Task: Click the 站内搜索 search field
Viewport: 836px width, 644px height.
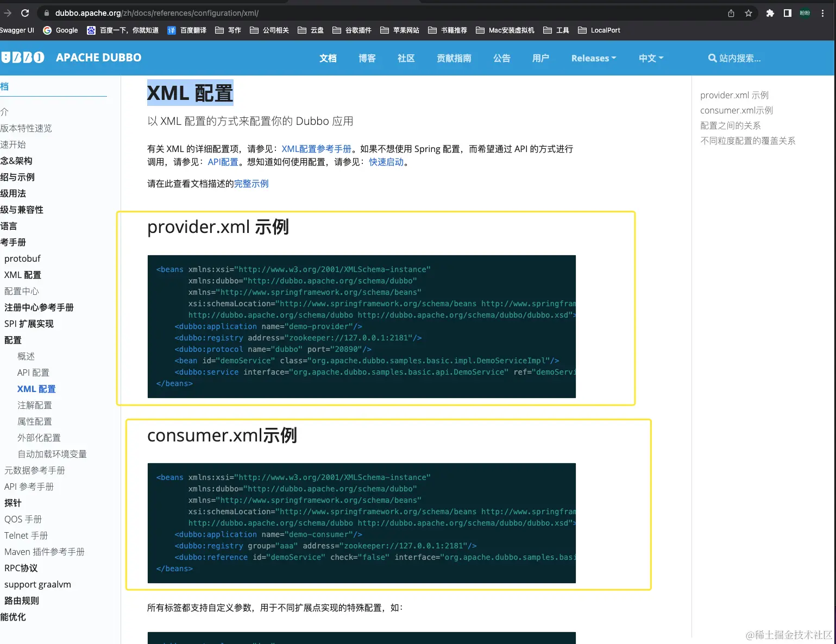Action: pyautogui.click(x=740, y=58)
